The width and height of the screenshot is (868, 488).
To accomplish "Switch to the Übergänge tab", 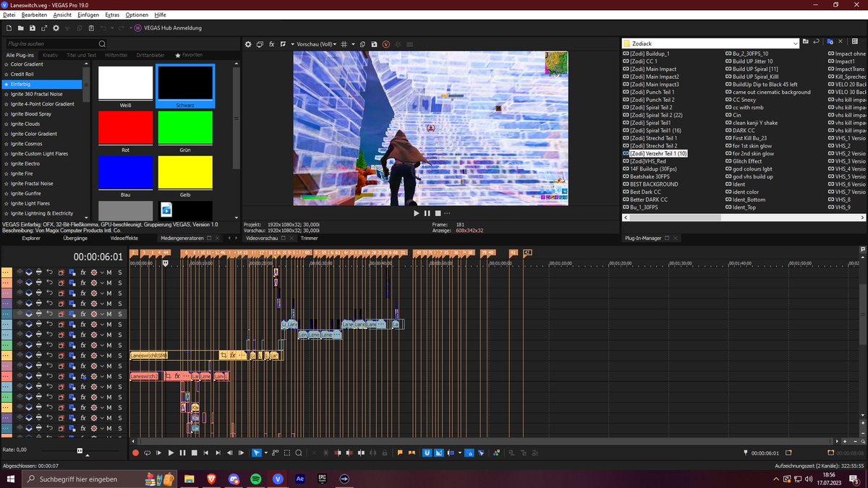I will (75, 238).
